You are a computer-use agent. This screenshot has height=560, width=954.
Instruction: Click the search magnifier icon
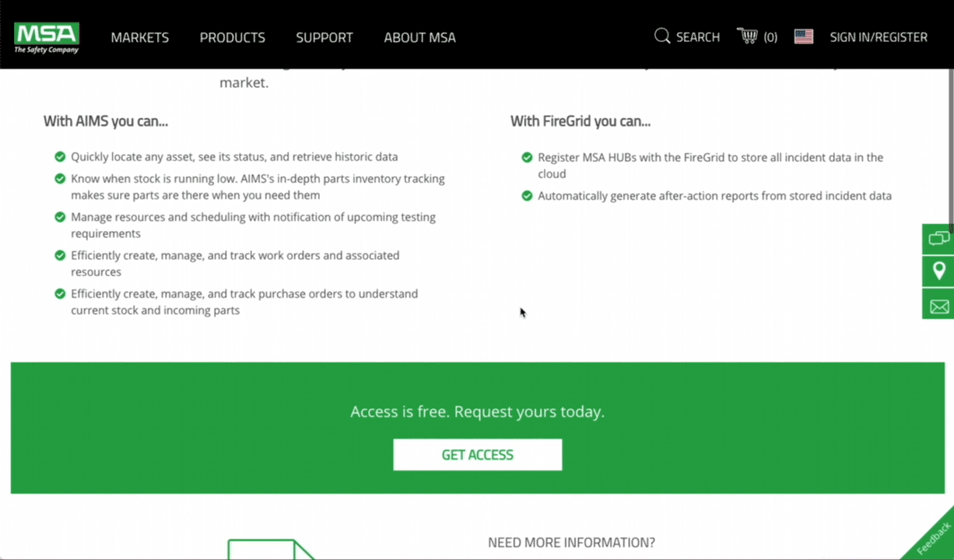click(662, 36)
